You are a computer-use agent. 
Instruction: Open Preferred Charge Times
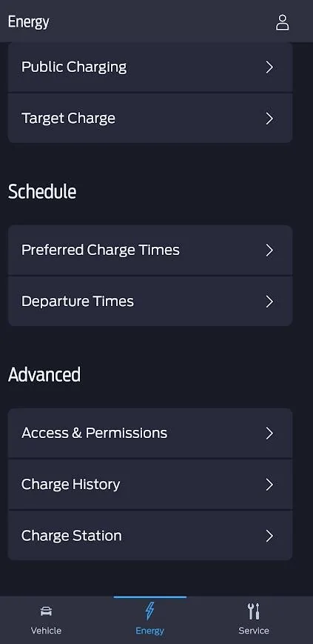click(150, 250)
